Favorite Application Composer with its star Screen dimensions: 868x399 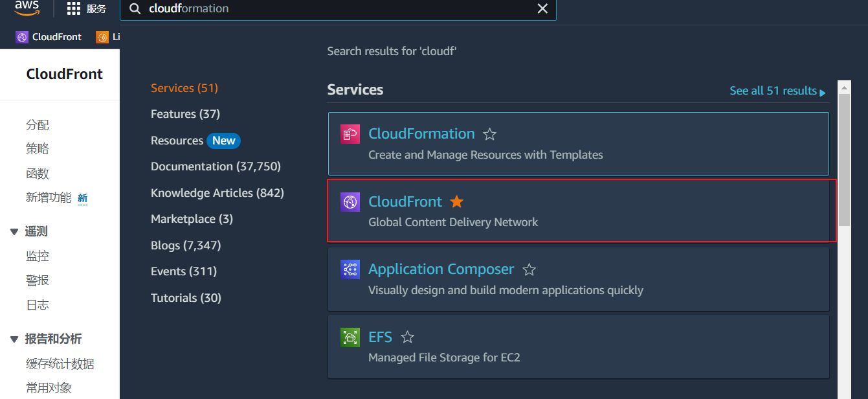coord(529,269)
